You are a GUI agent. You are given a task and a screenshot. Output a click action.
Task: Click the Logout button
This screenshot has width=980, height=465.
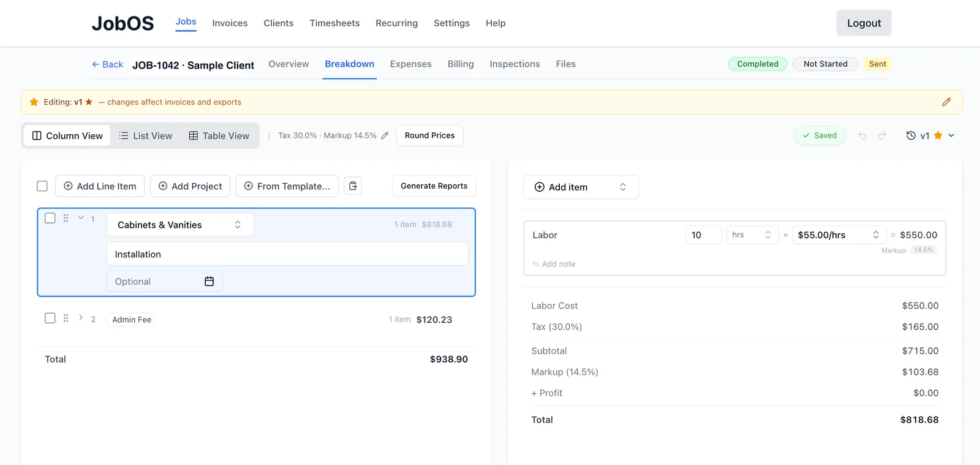tap(864, 23)
